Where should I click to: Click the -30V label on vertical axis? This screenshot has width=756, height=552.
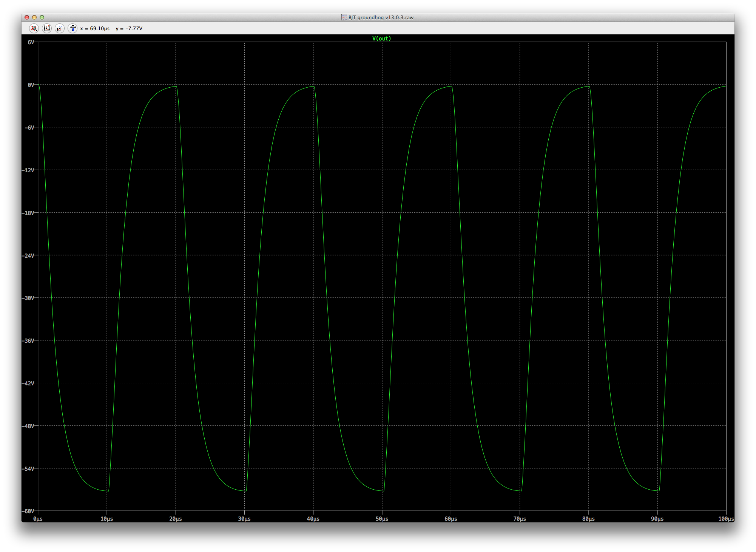click(x=28, y=298)
